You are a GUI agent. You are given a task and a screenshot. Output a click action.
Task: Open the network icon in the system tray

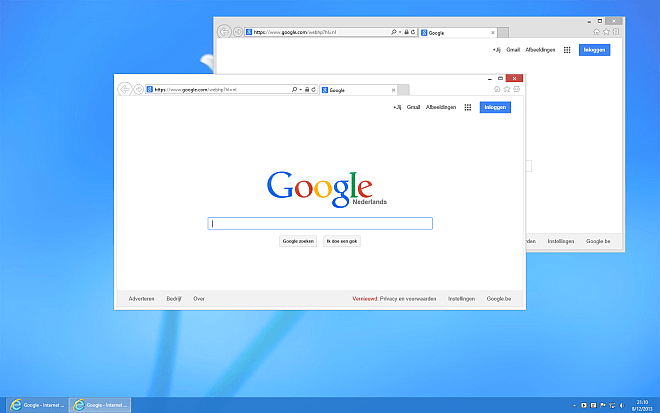pyautogui.click(x=612, y=405)
